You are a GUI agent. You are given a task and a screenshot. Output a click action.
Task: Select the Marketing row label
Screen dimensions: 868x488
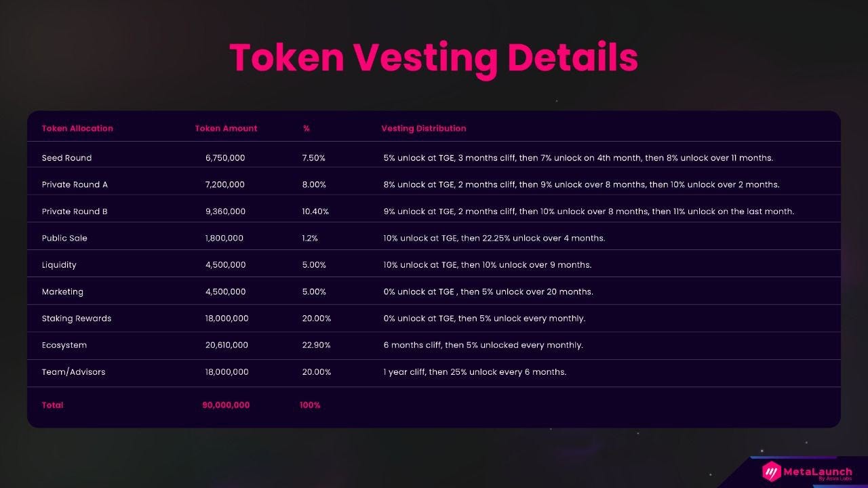point(62,292)
